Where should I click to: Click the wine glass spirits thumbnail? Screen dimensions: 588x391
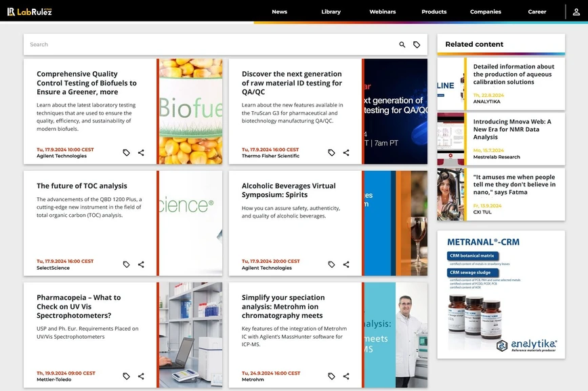396,223
